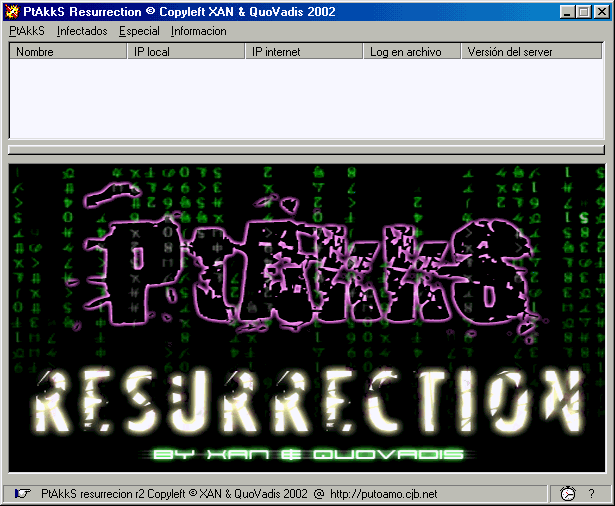Open the PtAkkS menu
The height and width of the screenshot is (506, 615).
tap(26, 31)
